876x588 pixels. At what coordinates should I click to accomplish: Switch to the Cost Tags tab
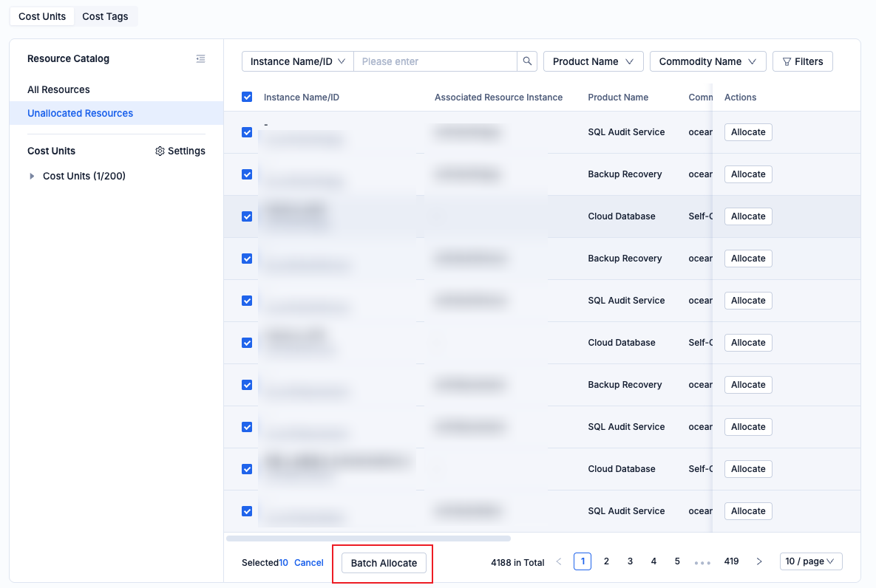click(105, 16)
